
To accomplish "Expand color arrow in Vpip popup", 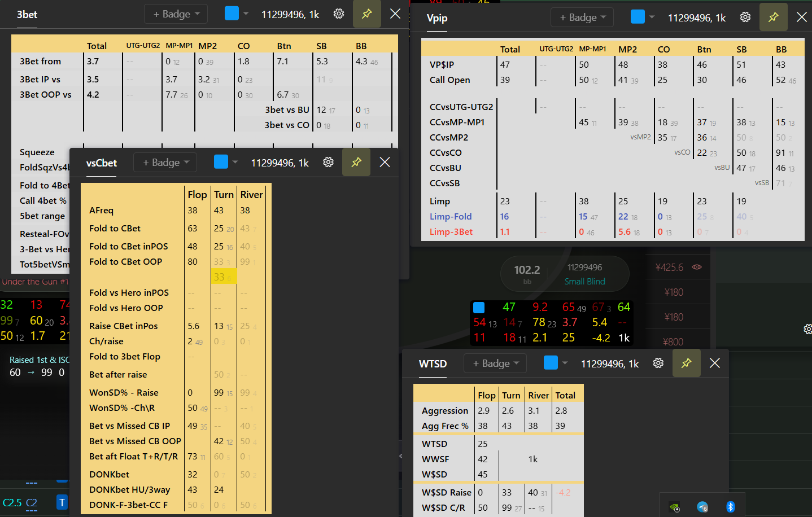I will (x=652, y=17).
